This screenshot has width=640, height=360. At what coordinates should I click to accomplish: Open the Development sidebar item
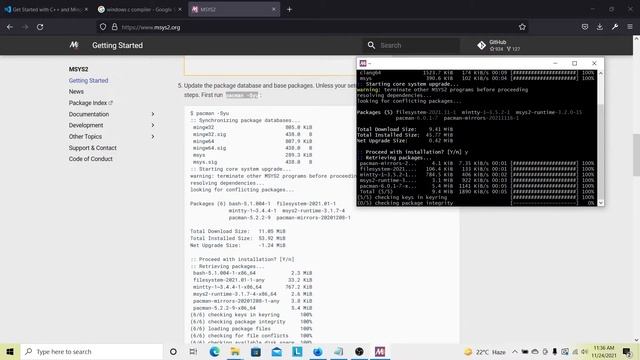[86, 125]
